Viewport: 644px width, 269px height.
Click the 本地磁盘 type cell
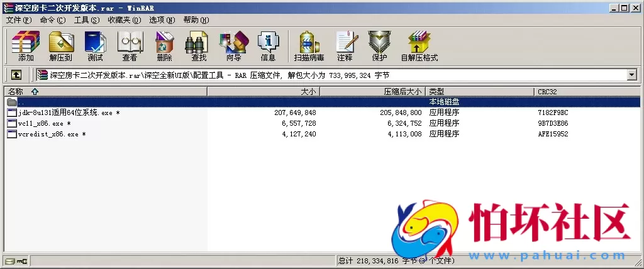click(x=444, y=102)
